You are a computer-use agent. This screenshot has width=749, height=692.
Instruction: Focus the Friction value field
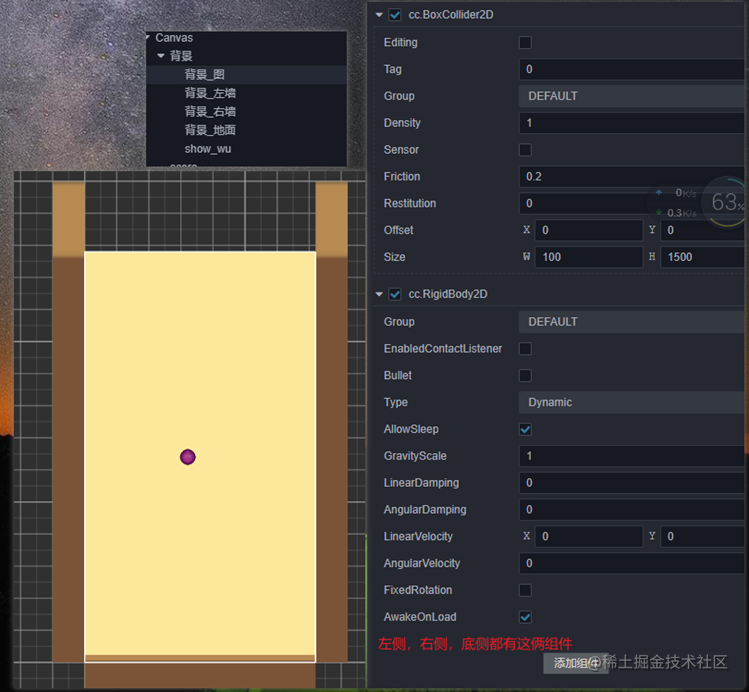pyautogui.click(x=631, y=177)
